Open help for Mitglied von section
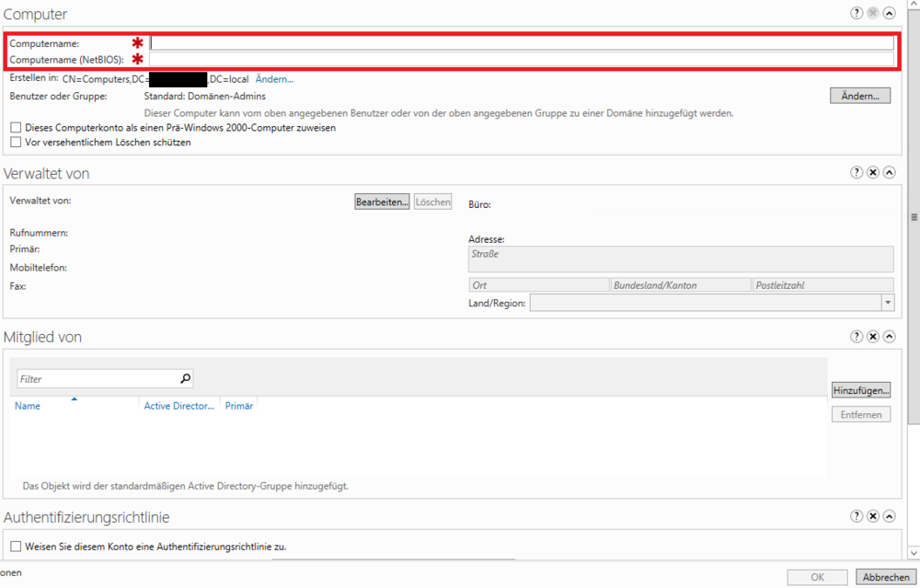Screen dimensions: 920x588 (x=857, y=337)
